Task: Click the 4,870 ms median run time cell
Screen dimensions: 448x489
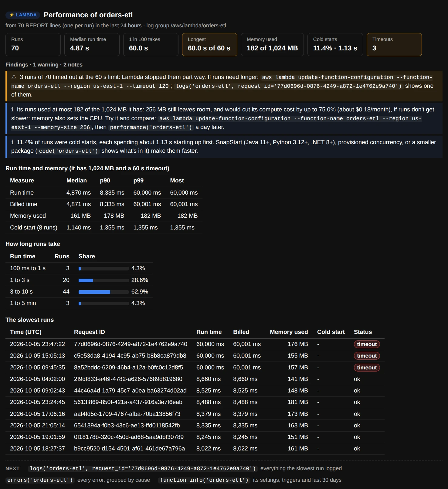Action: (x=79, y=193)
